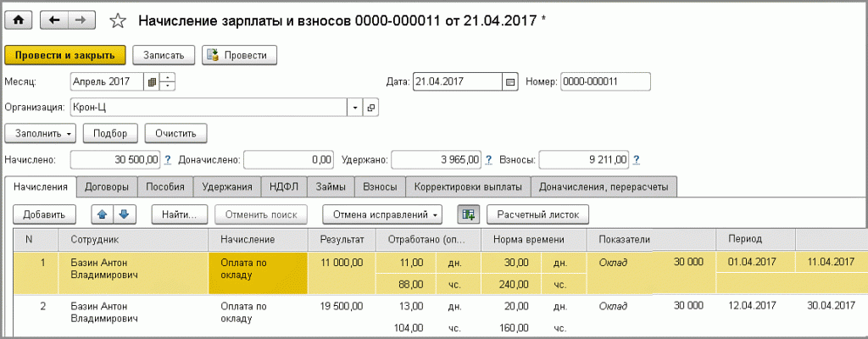The width and height of the screenshot is (868, 339).
Task: Move row down with blue arrow
Action: pyautogui.click(x=124, y=214)
